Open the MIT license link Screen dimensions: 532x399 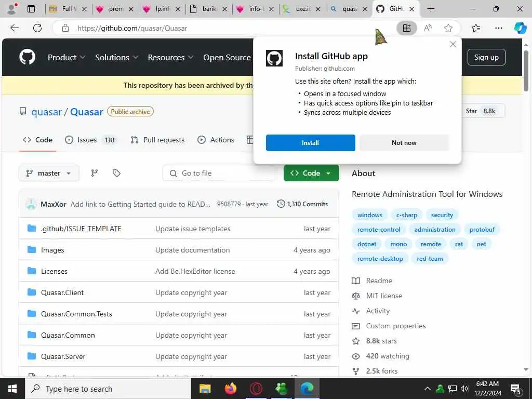(384, 296)
